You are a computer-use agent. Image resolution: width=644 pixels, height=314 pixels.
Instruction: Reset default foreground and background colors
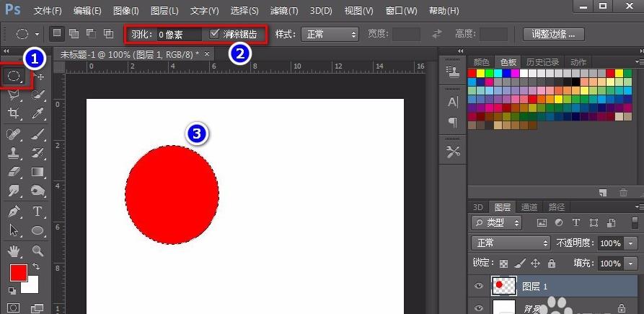(12, 291)
